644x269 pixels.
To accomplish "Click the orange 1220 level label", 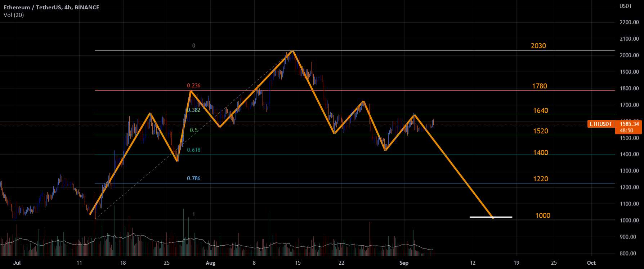I will tap(541, 179).
